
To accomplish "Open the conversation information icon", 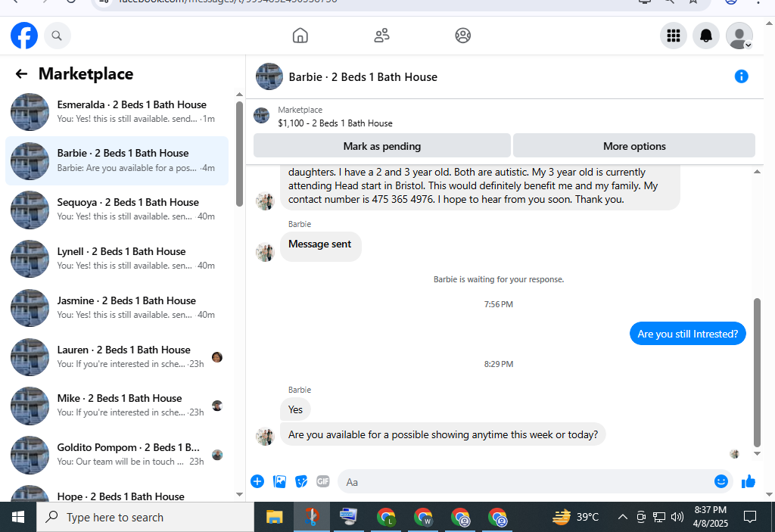I will [x=741, y=76].
